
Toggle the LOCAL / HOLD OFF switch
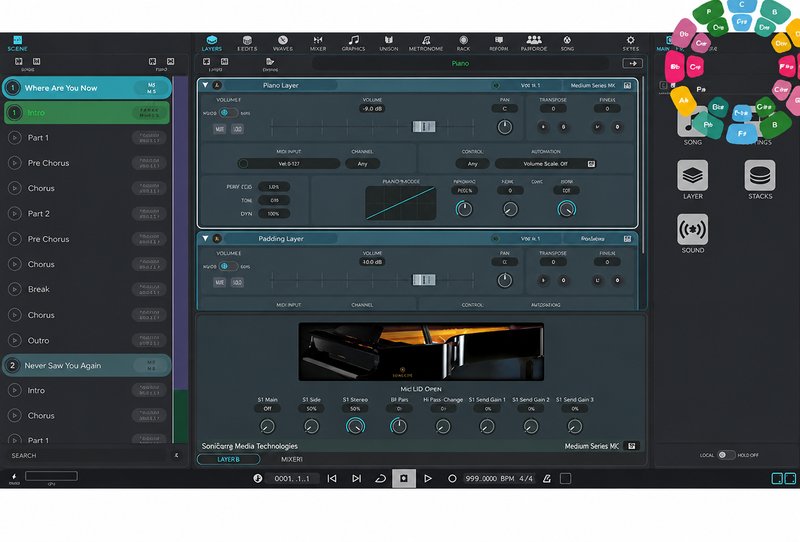click(726, 455)
